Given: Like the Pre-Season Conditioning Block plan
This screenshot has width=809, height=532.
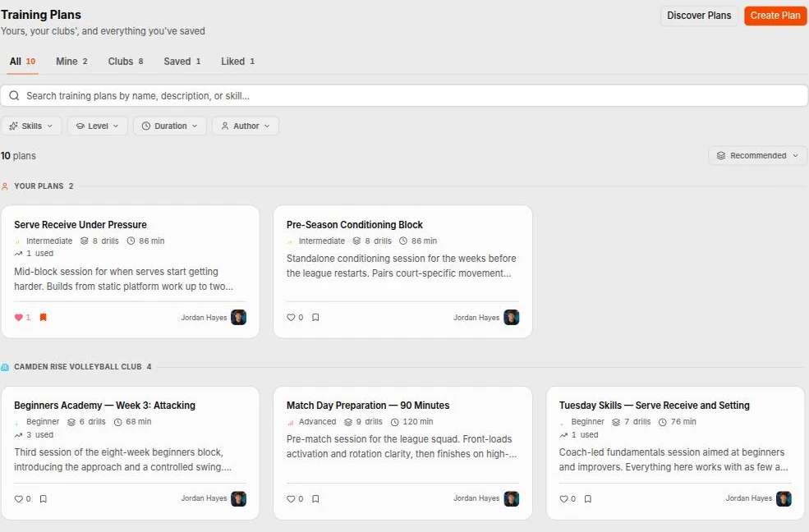Looking at the screenshot, I should coord(291,318).
